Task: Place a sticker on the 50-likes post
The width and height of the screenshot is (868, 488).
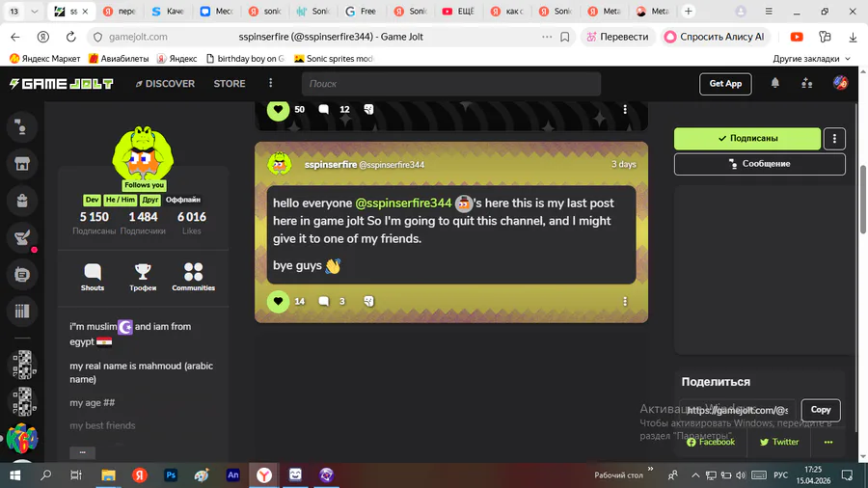Action: [x=368, y=110]
